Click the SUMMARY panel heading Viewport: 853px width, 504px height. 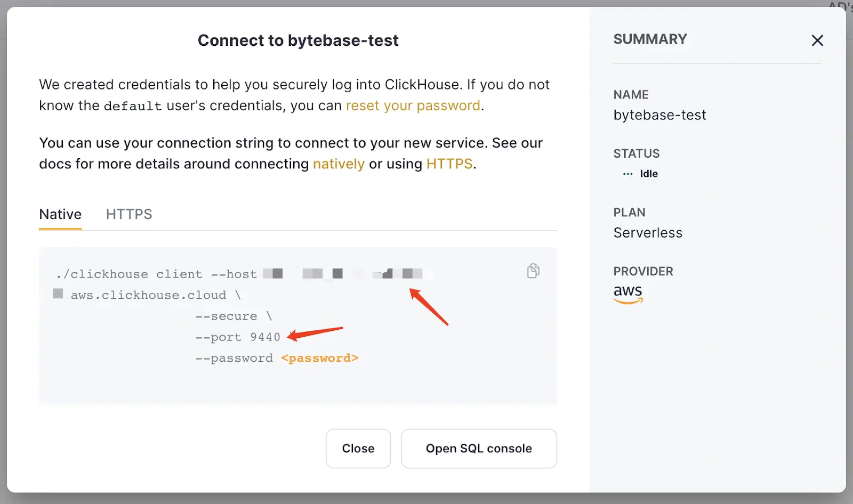650,39
